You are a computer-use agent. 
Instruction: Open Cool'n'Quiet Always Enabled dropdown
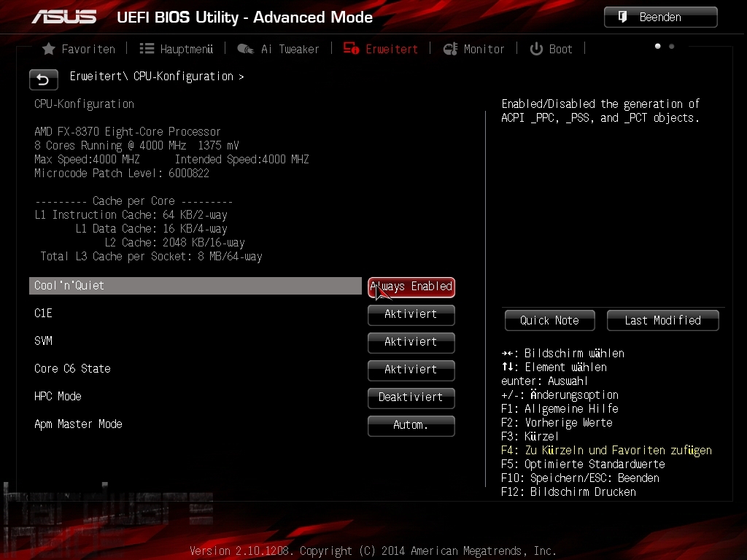[411, 287]
